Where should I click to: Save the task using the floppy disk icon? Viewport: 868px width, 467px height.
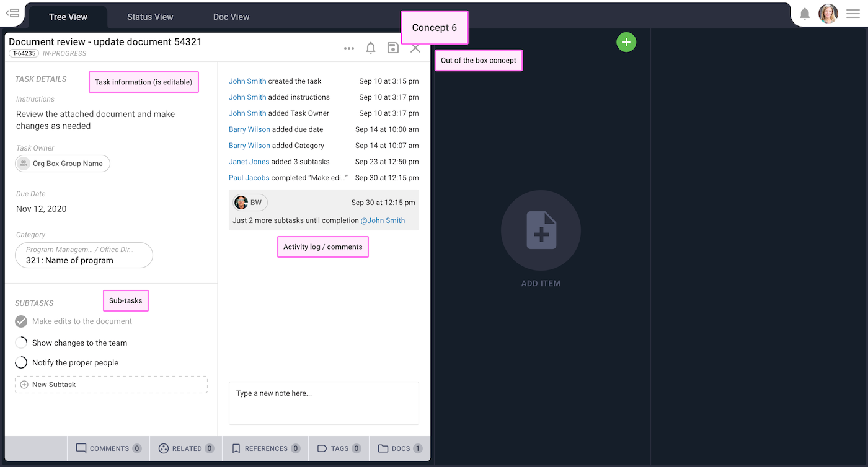tap(393, 48)
